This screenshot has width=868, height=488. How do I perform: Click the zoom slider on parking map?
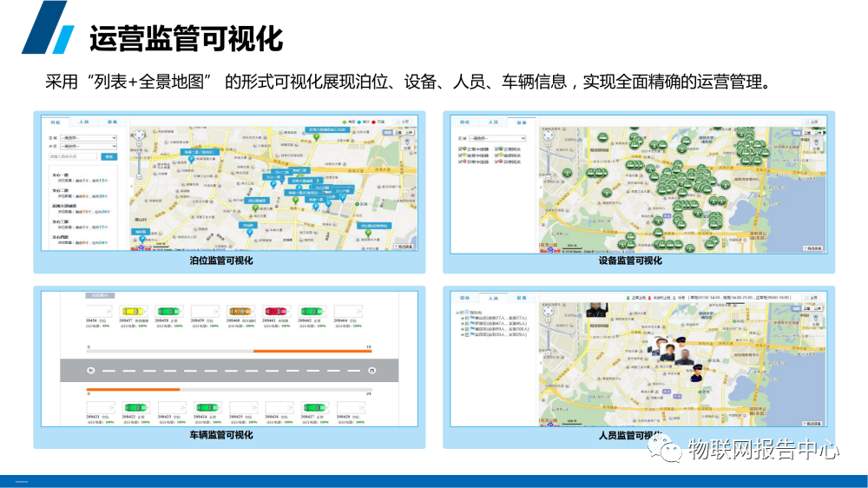139,161
